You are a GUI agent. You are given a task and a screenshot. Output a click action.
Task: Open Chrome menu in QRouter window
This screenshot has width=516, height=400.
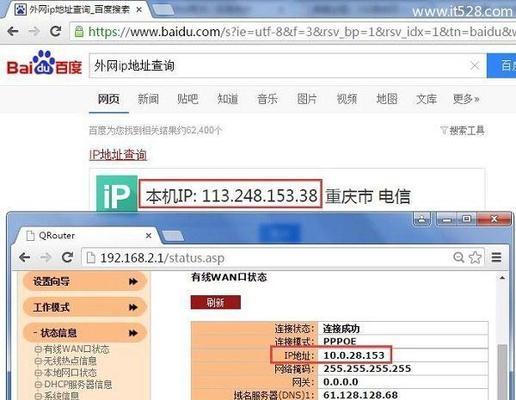tap(496, 257)
